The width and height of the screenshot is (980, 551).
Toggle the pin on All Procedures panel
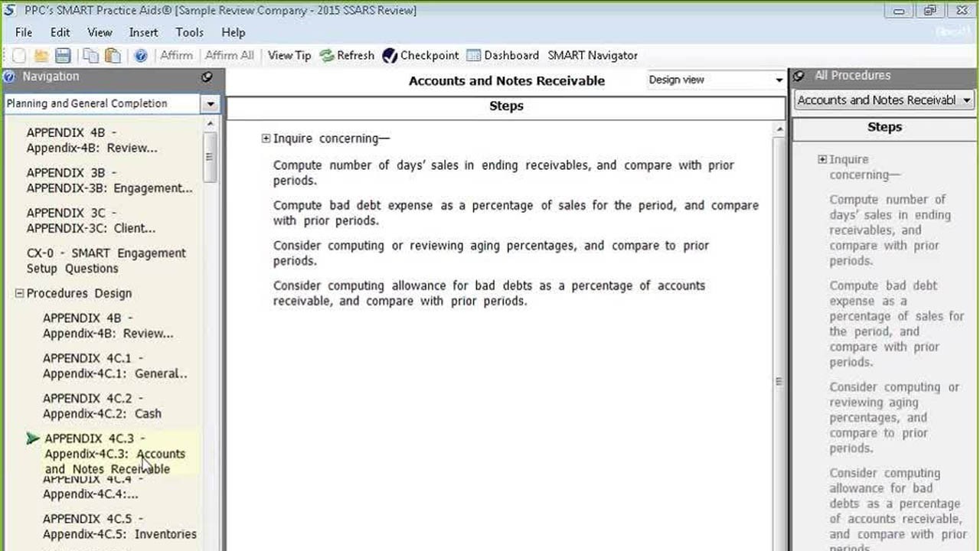click(799, 76)
